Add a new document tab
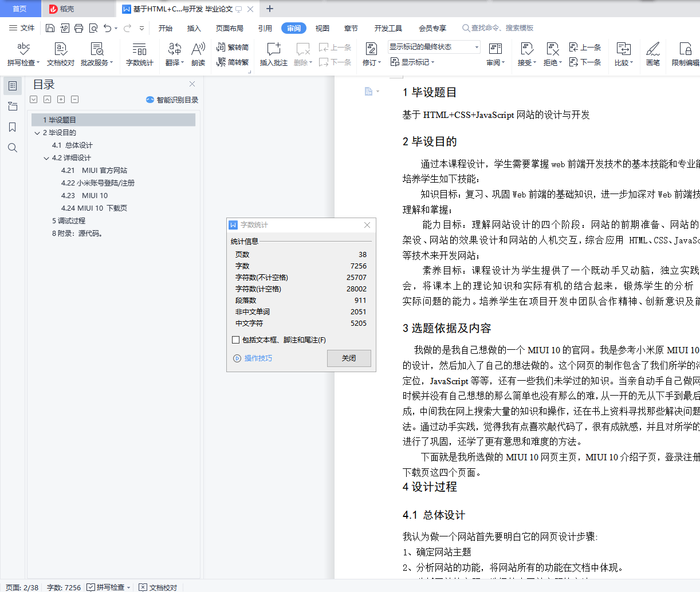 click(x=270, y=9)
